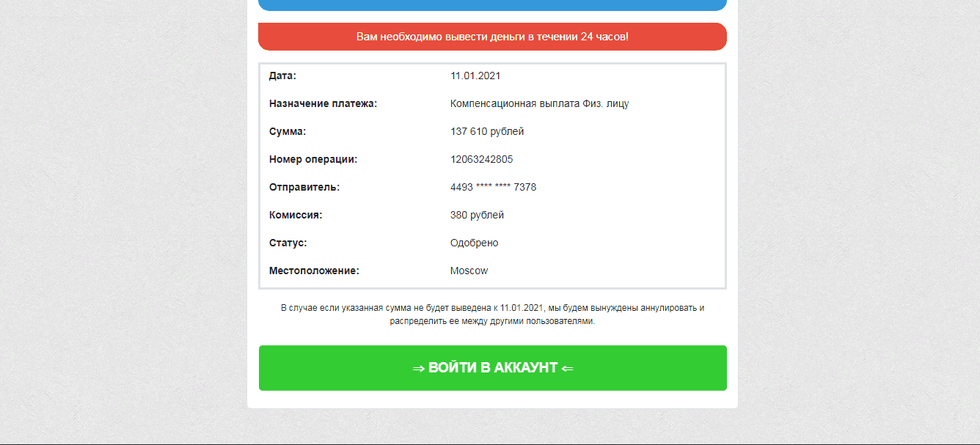Click the Компенсационная выплата Физ. лицу text
This screenshot has height=445, width=980.
tap(539, 104)
